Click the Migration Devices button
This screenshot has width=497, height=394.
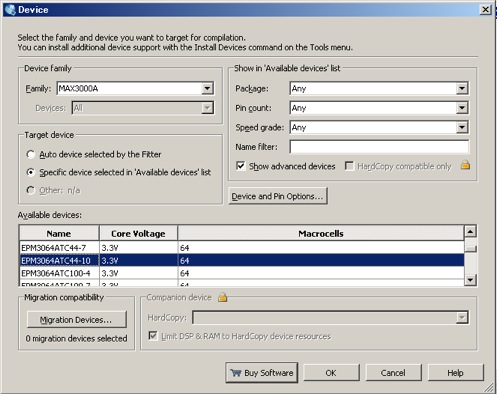[77, 320]
